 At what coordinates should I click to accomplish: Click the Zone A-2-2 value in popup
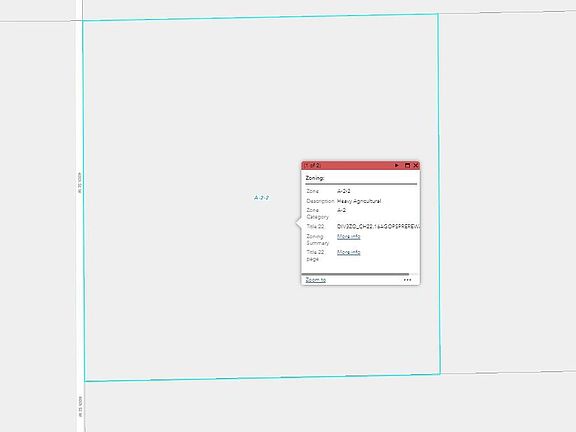click(344, 191)
